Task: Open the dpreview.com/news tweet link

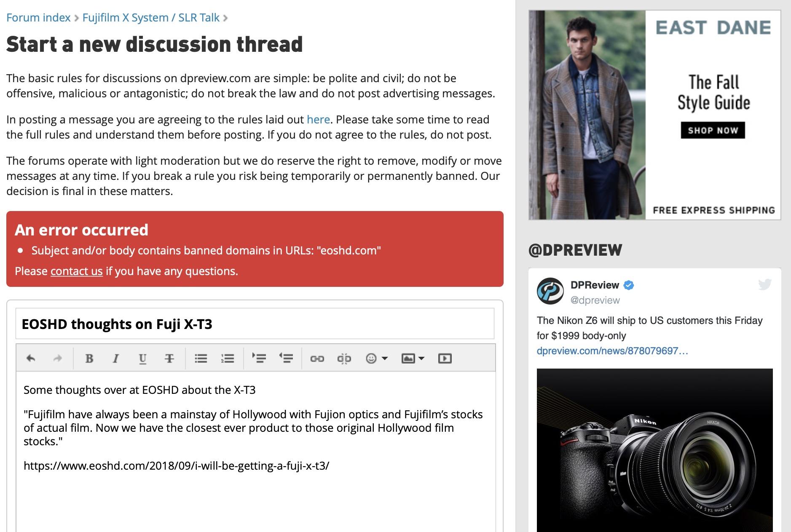Action: pyautogui.click(x=612, y=351)
